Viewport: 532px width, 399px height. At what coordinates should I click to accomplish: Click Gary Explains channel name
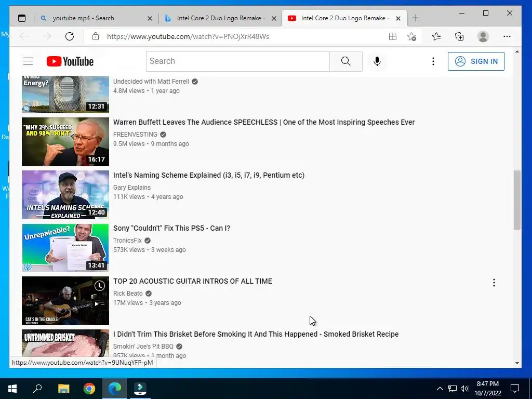pyautogui.click(x=132, y=187)
